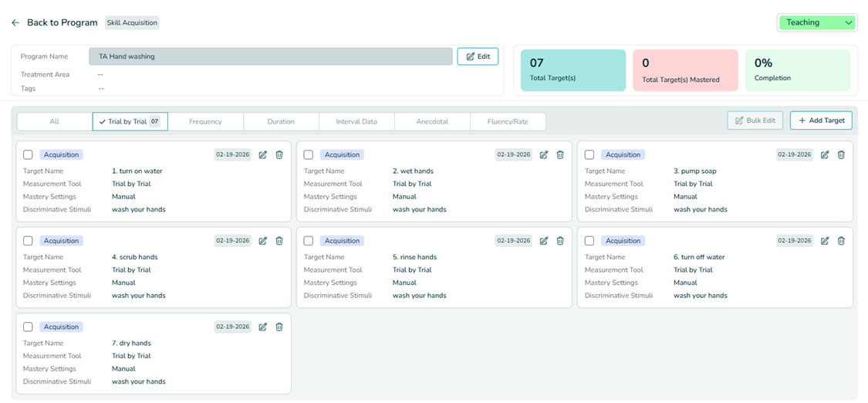868x403 pixels.
Task: Click edit icon for turn on water target
Action: [263, 154]
